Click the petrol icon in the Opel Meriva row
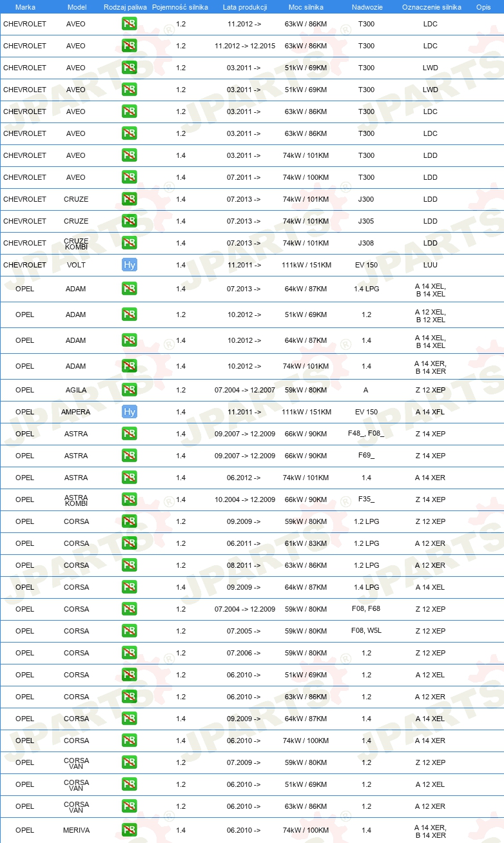 (x=130, y=830)
